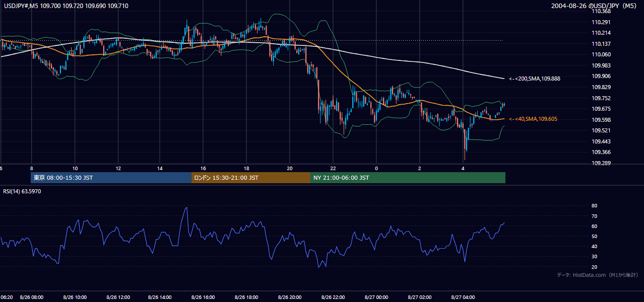Click RSI scale value 20
The height and width of the screenshot is (302, 644).
[x=594, y=267]
